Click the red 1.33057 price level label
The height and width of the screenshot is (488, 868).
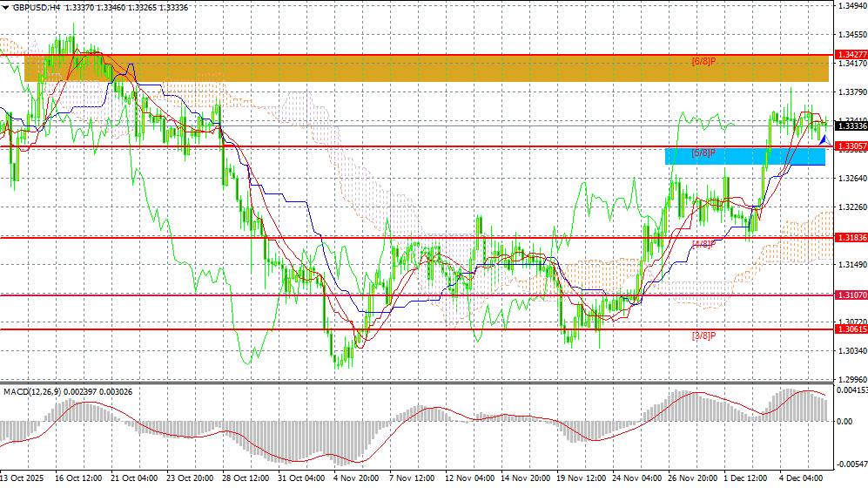pyautogui.click(x=852, y=146)
